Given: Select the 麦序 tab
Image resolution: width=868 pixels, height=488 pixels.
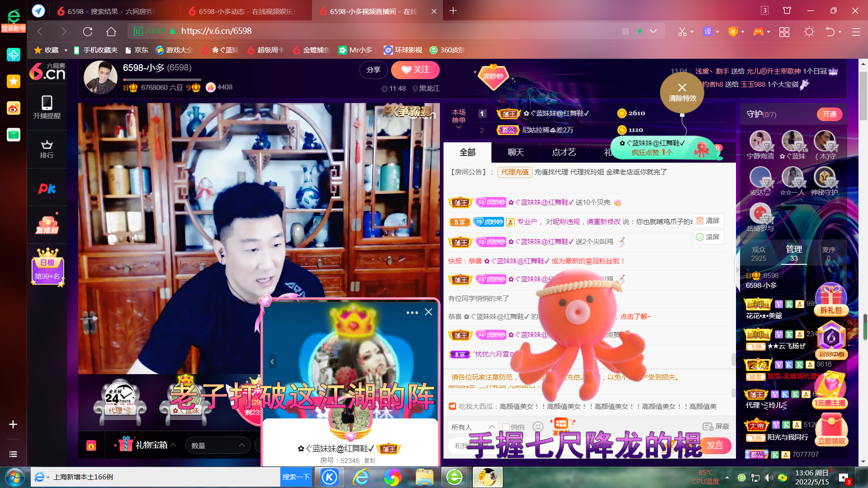Looking at the screenshot, I should 829,254.
